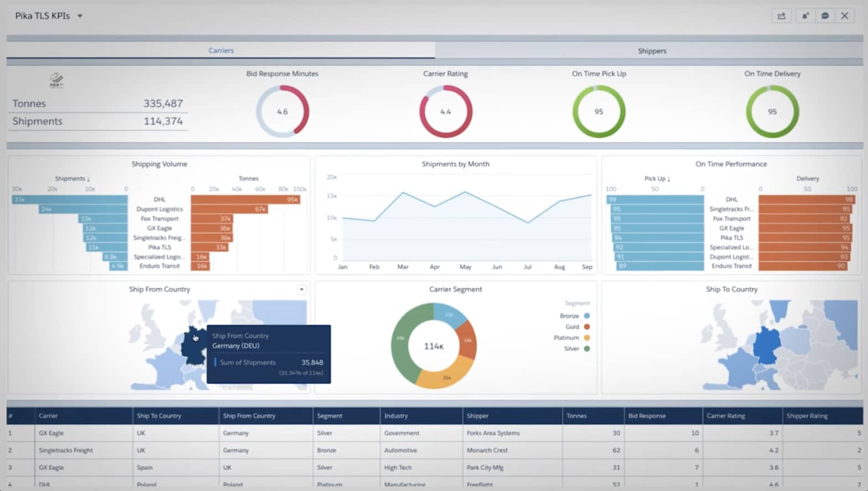Click the Bid Response Minutes gauge
Screen dimensions: 868x491
(x=283, y=111)
